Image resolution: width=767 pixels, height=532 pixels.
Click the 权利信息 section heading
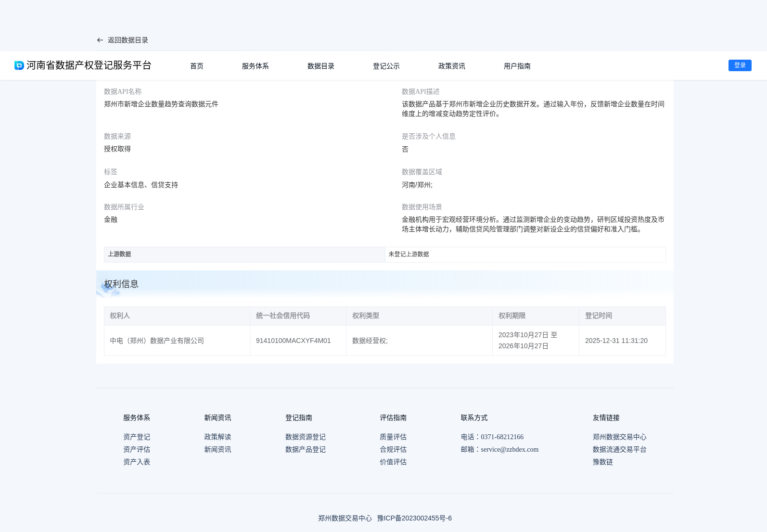coord(121,284)
